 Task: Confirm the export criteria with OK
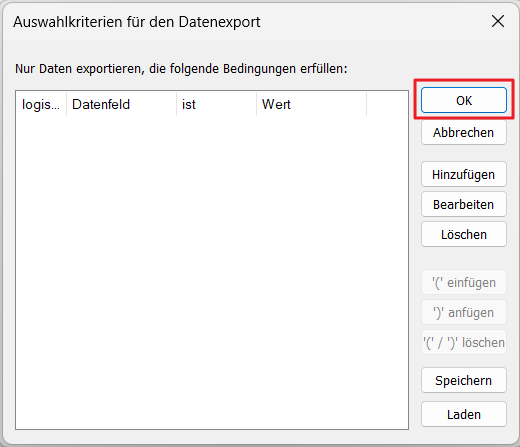(464, 100)
